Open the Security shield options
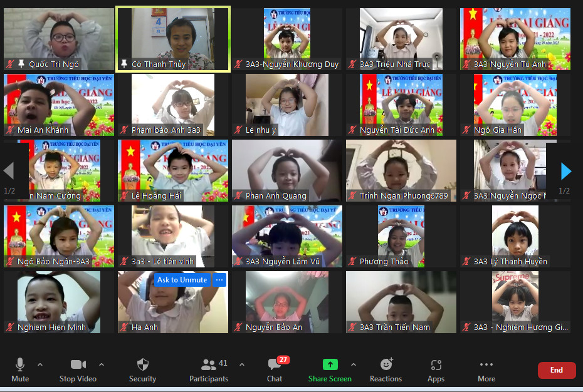Screen dimensions: 583x392 click(142, 365)
